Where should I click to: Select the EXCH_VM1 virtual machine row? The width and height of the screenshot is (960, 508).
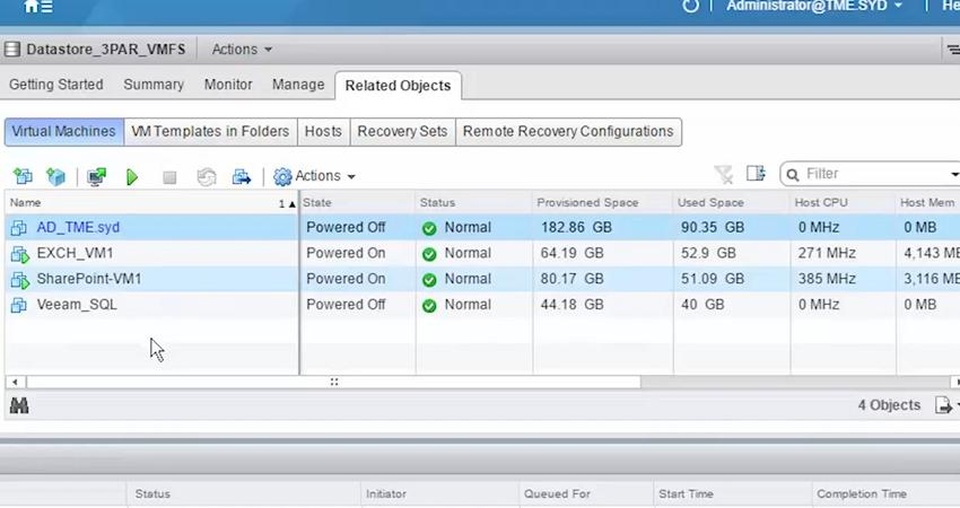(74, 253)
